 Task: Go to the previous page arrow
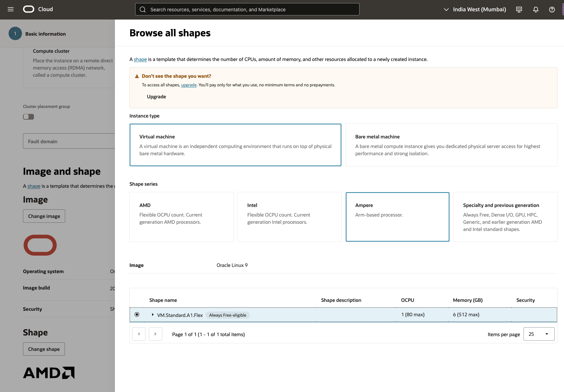(x=139, y=334)
